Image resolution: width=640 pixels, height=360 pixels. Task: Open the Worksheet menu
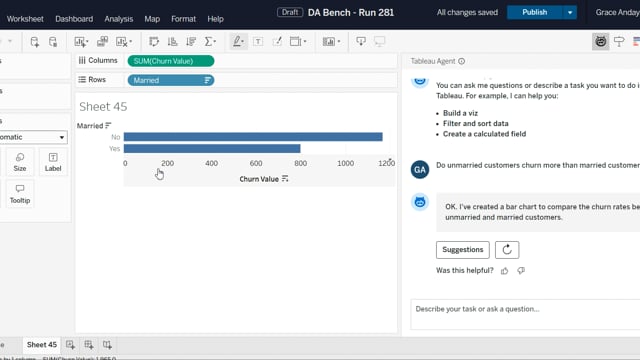pos(25,19)
